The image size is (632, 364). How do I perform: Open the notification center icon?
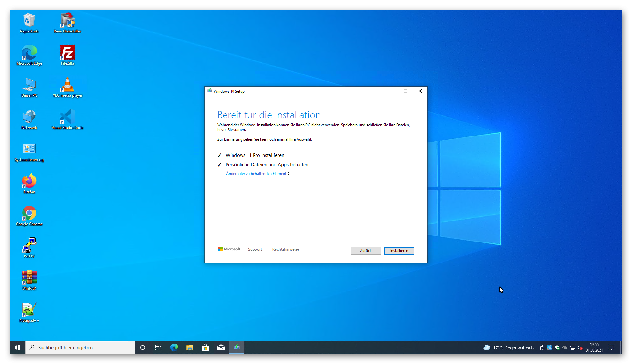click(x=611, y=347)
